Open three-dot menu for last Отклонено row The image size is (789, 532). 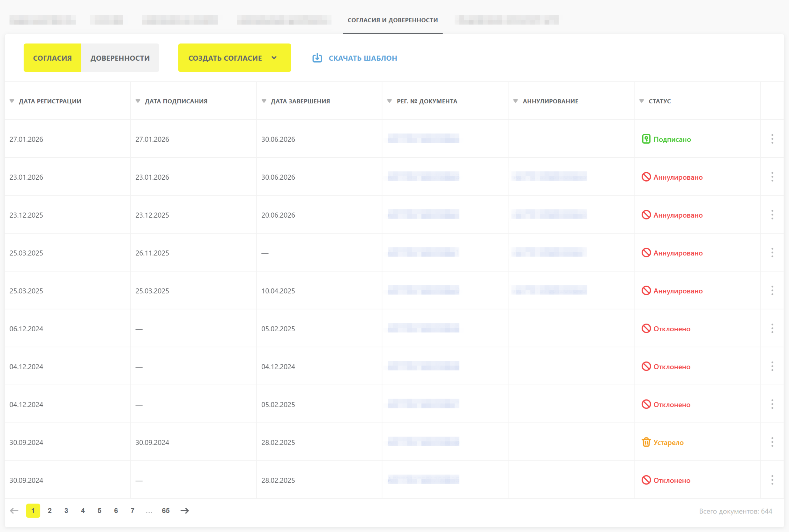coord(772,480)
